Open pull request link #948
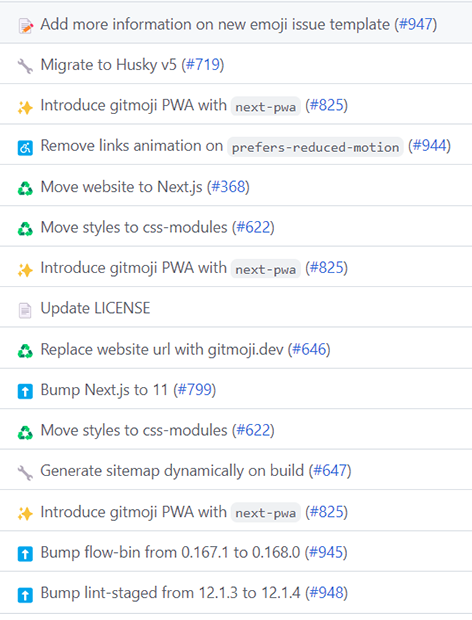Image resolution: width=472 pixels, height=620 pixels. pyautogui.click(x=327, y=593)
